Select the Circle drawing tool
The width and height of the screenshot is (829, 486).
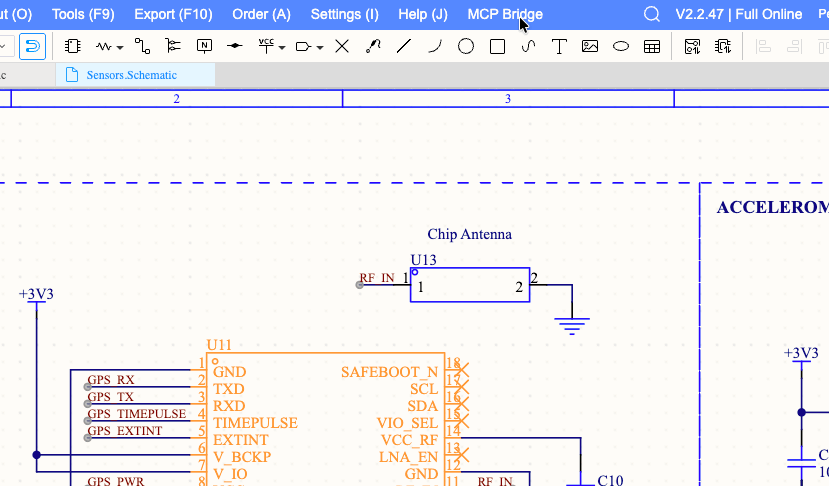click(x=466, y=47)
